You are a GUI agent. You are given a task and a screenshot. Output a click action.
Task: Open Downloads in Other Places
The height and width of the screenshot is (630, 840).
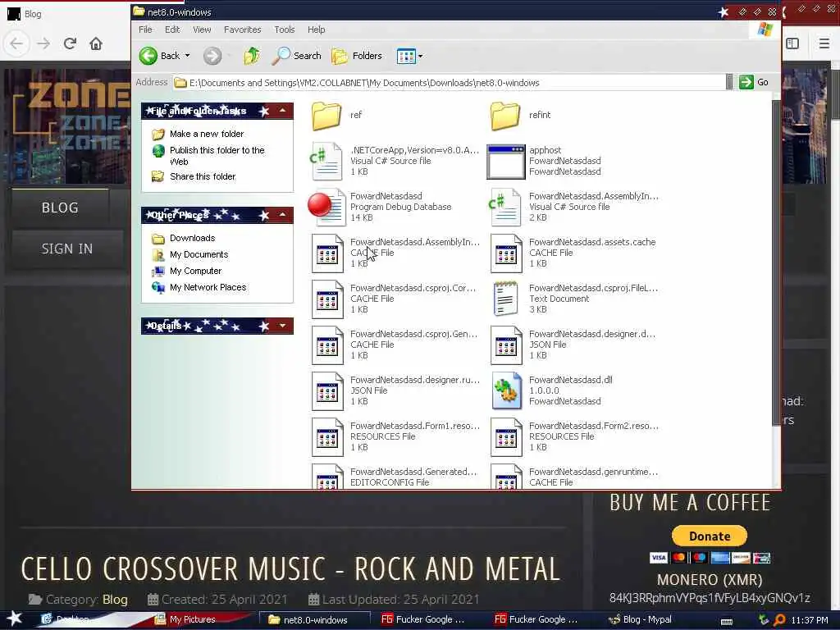coord(192,238)
